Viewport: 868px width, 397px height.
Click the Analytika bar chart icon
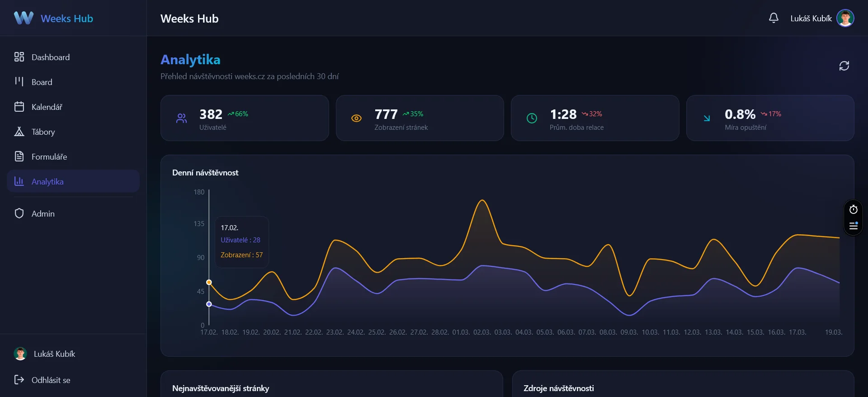(19, 181)
